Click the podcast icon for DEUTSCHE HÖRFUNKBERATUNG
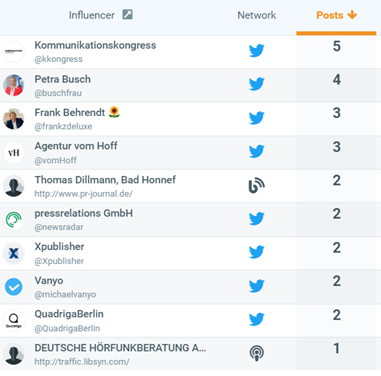Viewport: 381px width, 376px height. click(x=257, y=353)
